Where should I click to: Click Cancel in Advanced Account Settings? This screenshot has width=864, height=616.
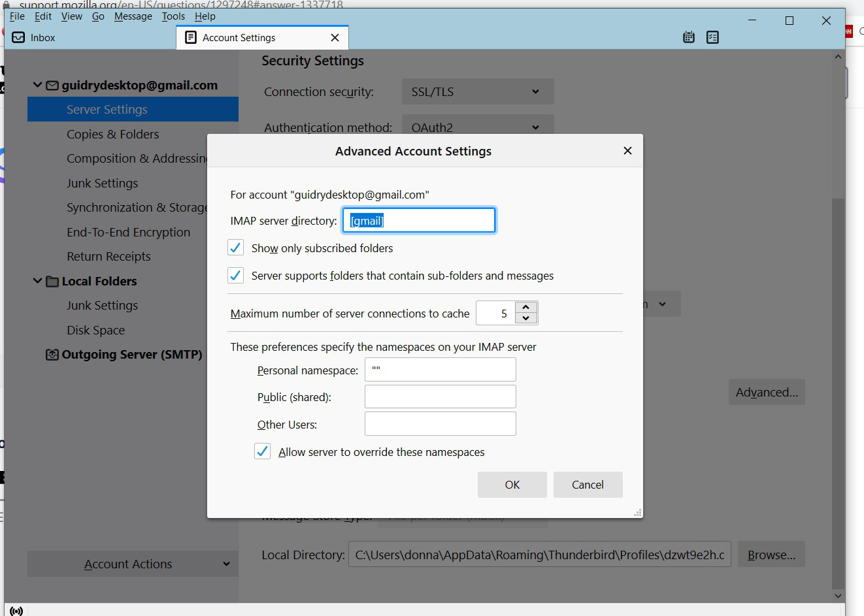point(588,485)
